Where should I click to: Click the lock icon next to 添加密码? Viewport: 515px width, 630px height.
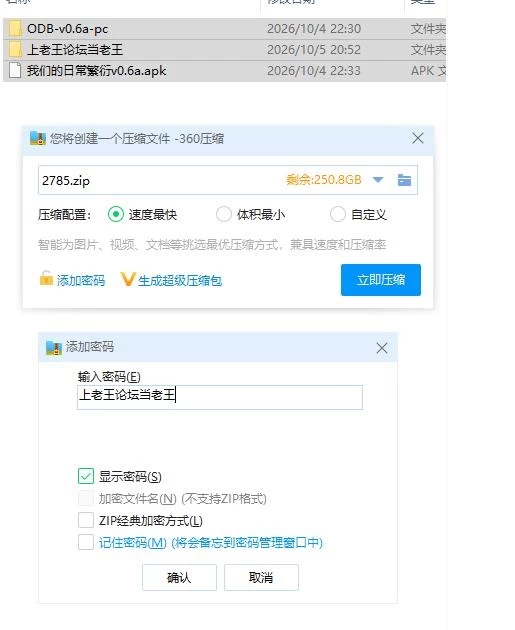click(46, 278)
